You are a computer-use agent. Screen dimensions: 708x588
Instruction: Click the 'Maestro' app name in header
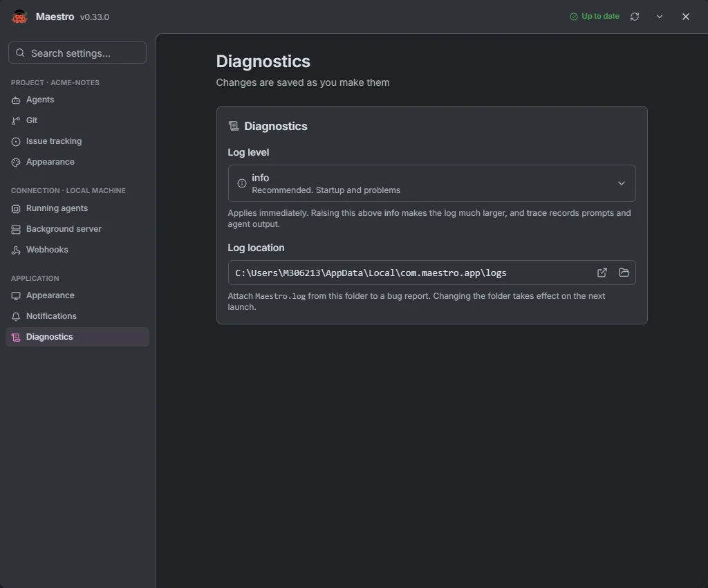click(55, 17)
